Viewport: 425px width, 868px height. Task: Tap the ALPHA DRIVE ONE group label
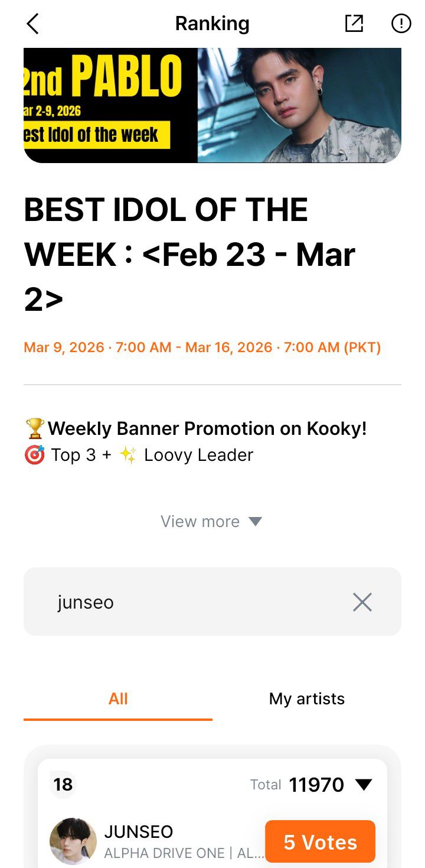164,853
